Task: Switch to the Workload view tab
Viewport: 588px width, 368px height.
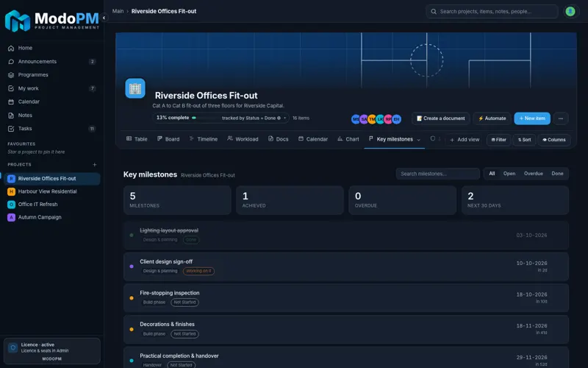Action: coord(243,139)
